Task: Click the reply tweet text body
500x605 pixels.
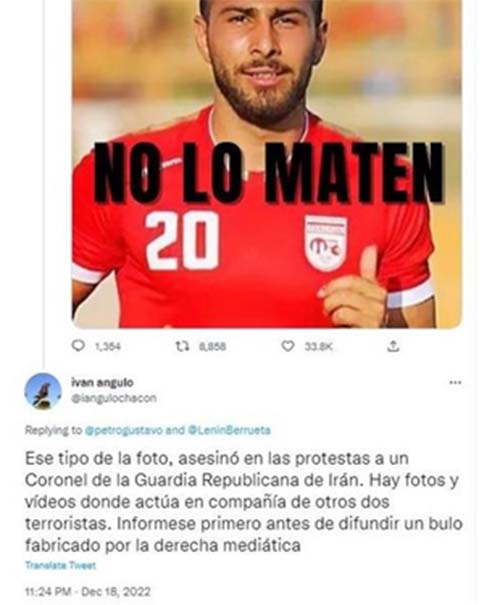Action: click(x=243, y=502)
